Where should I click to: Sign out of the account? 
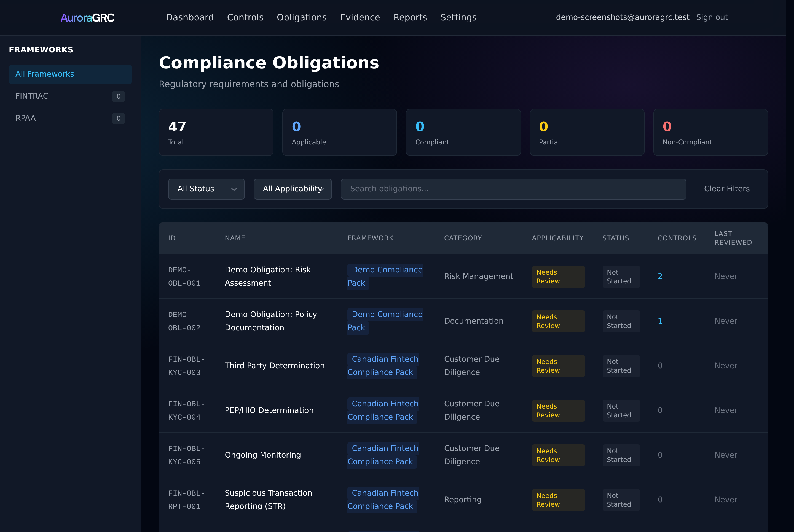[712, 17]
